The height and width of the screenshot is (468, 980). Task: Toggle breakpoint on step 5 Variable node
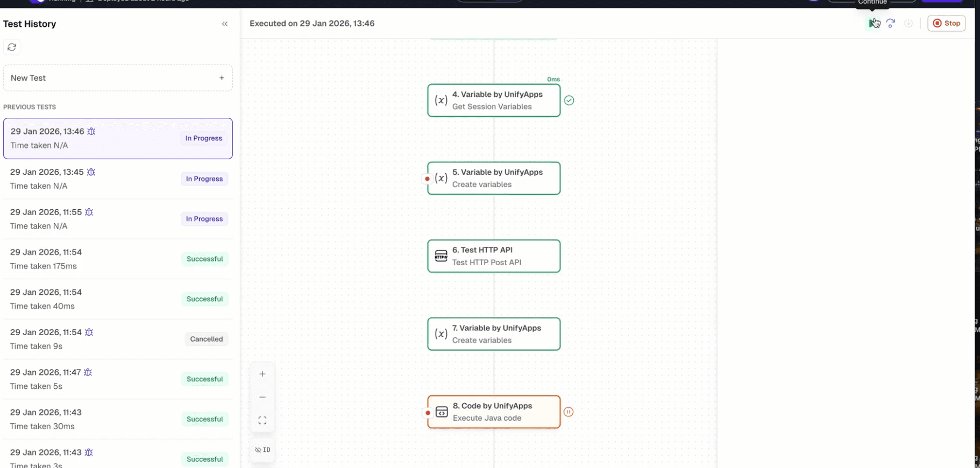click(x=428, y=179)
